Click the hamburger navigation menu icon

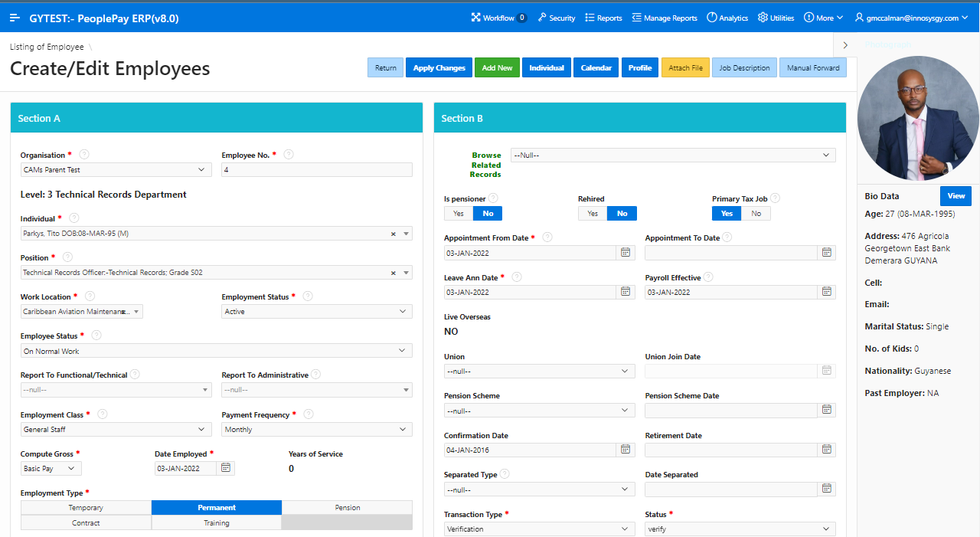point(15,18)
